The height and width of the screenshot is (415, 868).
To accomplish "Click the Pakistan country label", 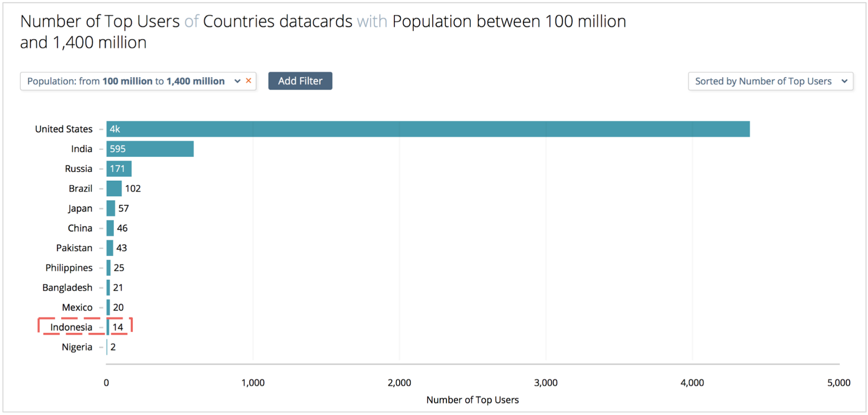I will [x=74, y=248].
